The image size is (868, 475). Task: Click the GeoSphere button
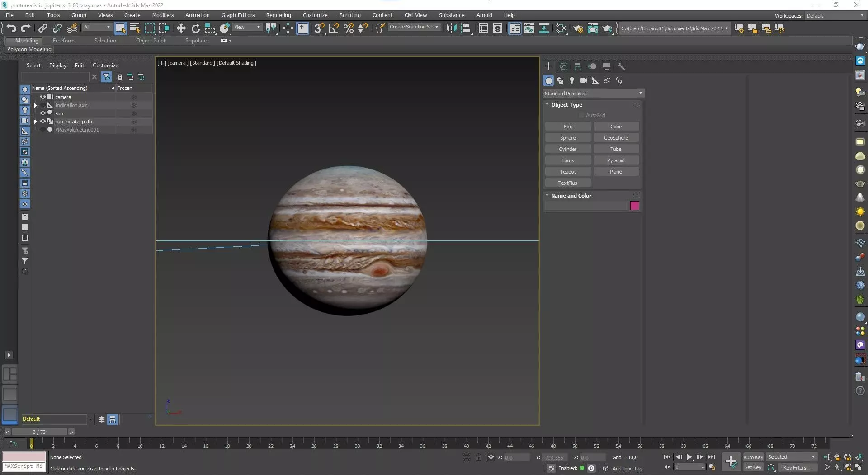616,138
